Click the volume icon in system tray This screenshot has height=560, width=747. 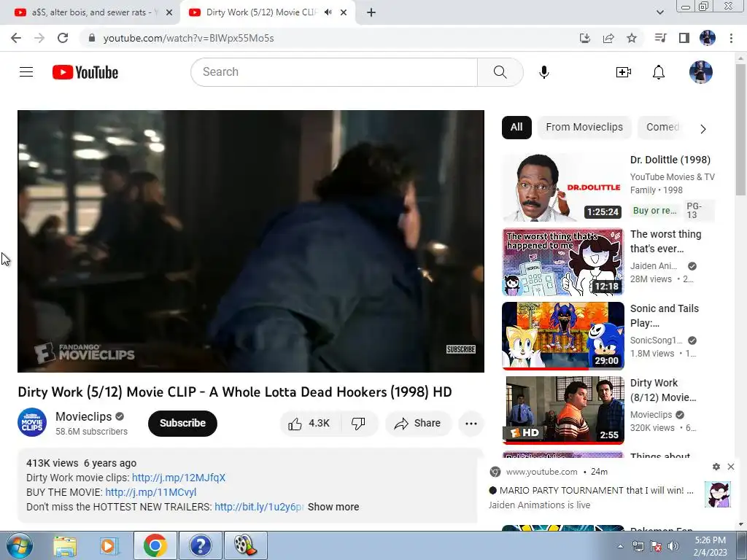pyautogui.click(x=673, y=546)
